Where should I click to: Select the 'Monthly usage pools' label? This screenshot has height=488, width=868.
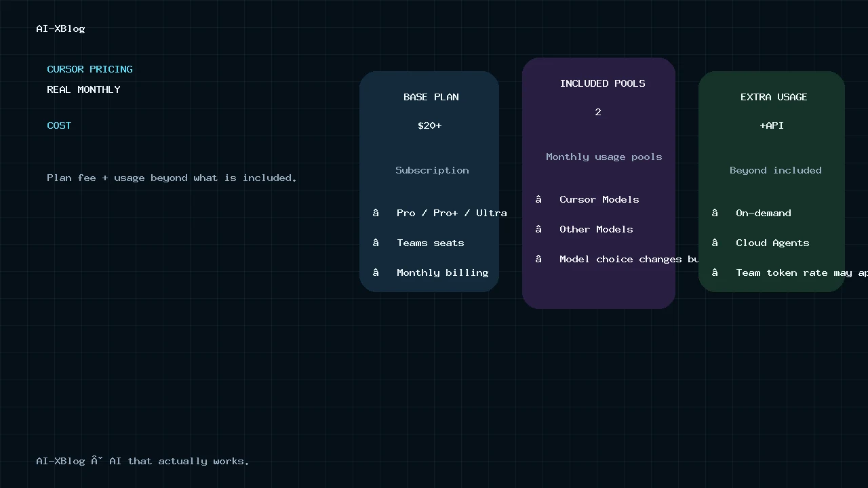[604, 157]
